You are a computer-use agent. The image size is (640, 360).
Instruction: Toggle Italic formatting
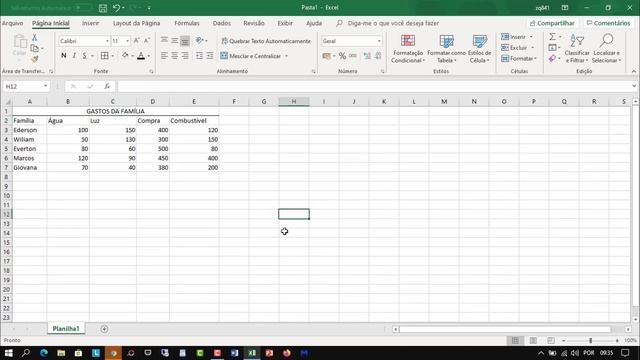pyautogui.click(x=74, y=56)
